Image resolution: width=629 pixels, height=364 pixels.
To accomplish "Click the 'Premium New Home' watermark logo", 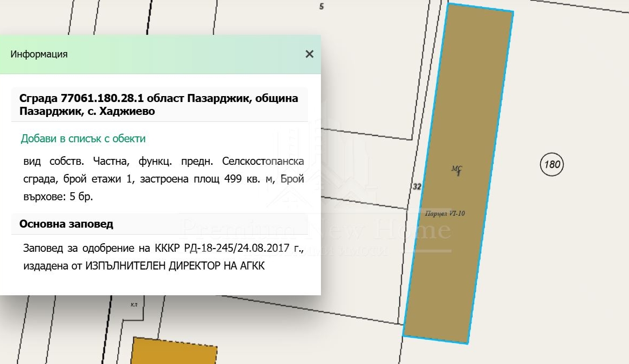I will tap(317, 230).
